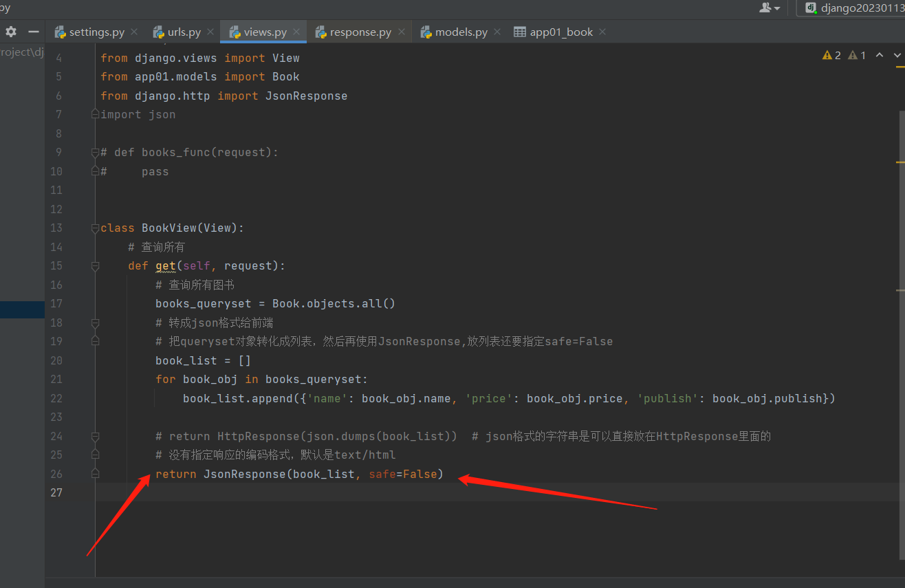
Task: Switch to the settings.py tab
Action: coord(89,32)
